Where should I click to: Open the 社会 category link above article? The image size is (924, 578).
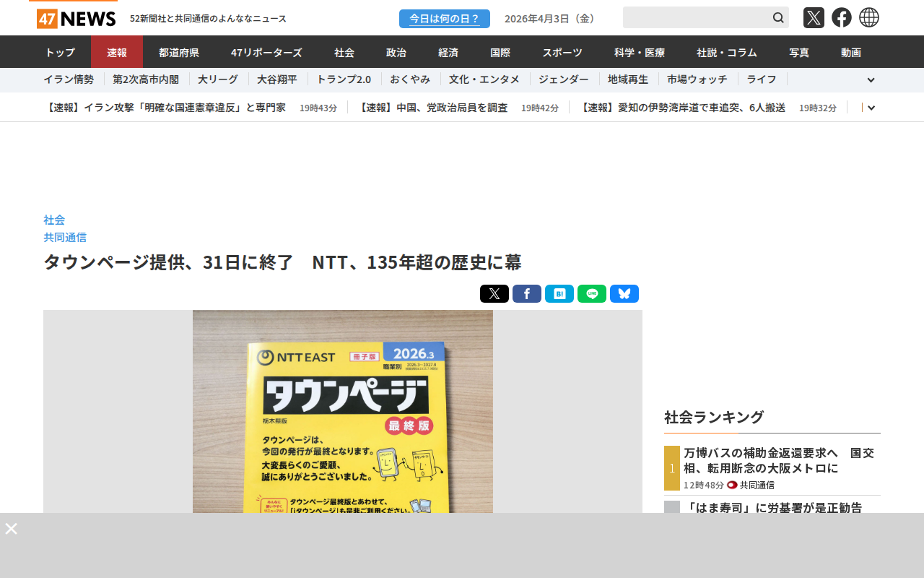click(x=54, y=220)
